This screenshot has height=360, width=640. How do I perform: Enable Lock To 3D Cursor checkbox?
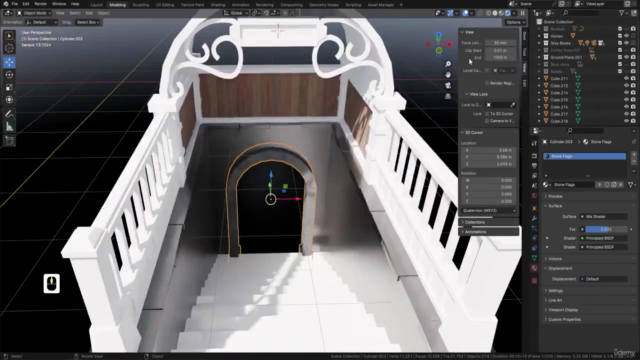pyautogui.click(x=487, y=114)
